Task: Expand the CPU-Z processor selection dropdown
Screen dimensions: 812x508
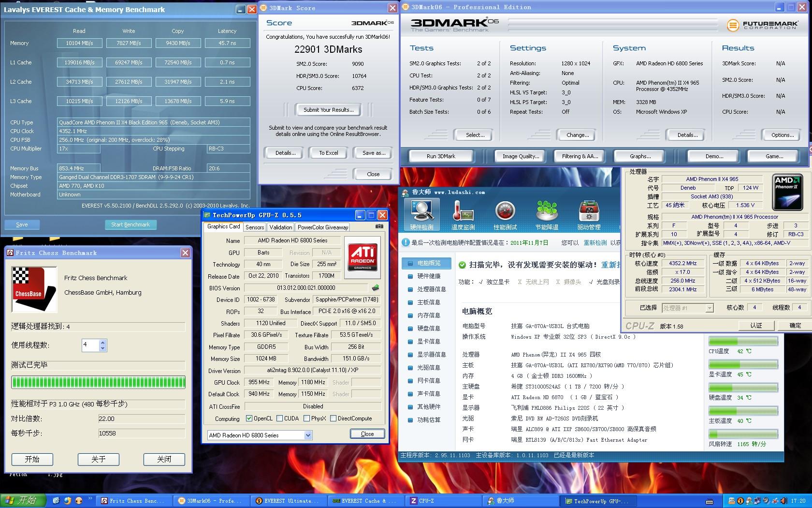Action: click(709, 308)
